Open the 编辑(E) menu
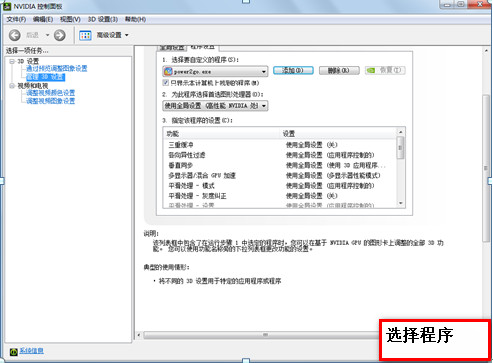Viewport: 493px width, 363px height. [x=43, y=19]
